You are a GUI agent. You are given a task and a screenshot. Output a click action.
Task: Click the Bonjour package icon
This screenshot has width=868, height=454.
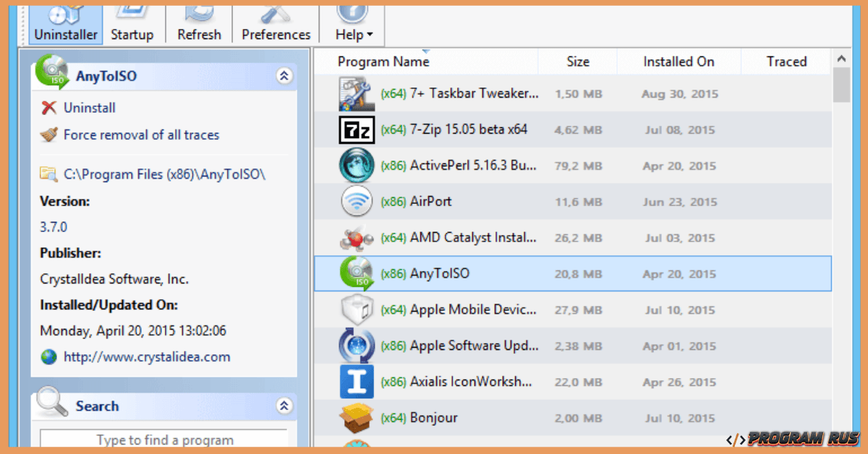tap(357, 418)
